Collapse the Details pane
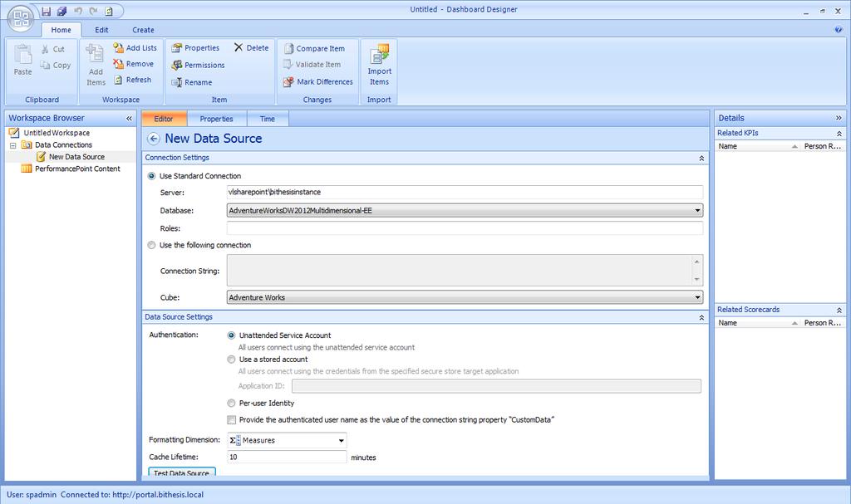 [x=839, y=118]
